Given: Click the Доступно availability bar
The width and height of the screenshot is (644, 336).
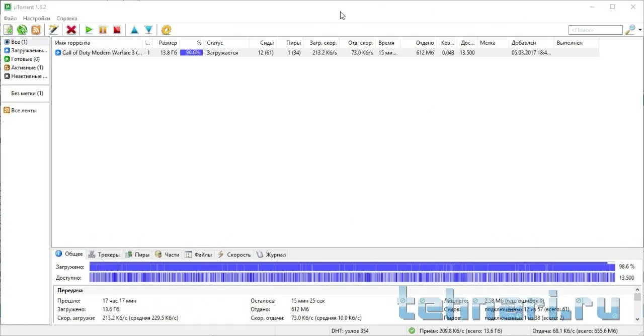Looking at the screenshot, I should pyautogui.click(x=352, y=278).
